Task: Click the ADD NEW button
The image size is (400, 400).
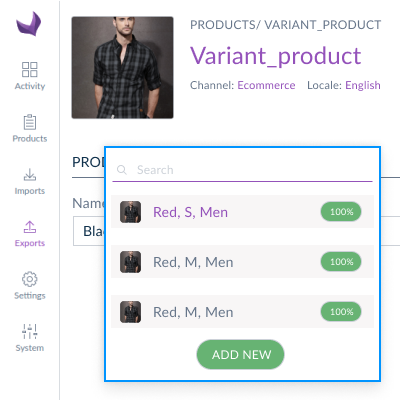Action: [x=240, y=354]
